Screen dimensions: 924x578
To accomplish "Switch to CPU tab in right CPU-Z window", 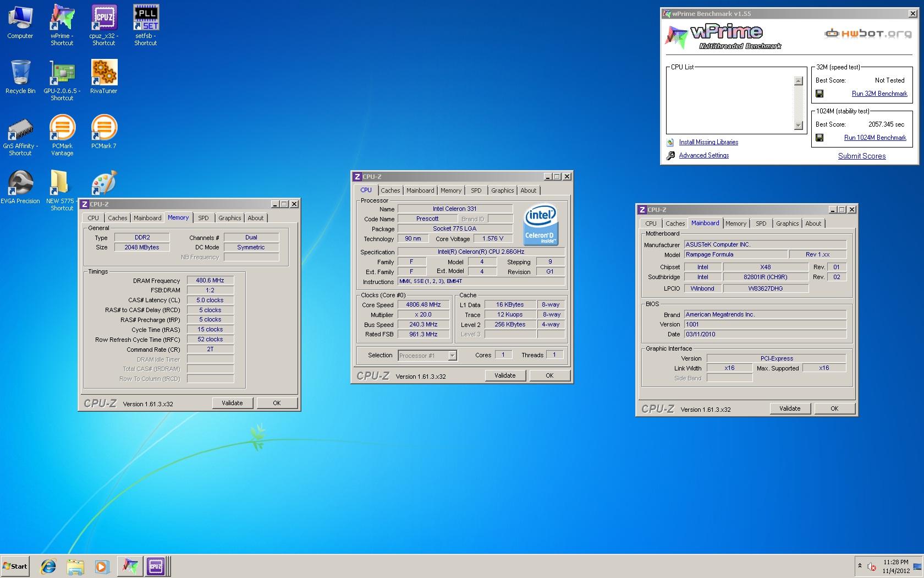I will (651, 223).
